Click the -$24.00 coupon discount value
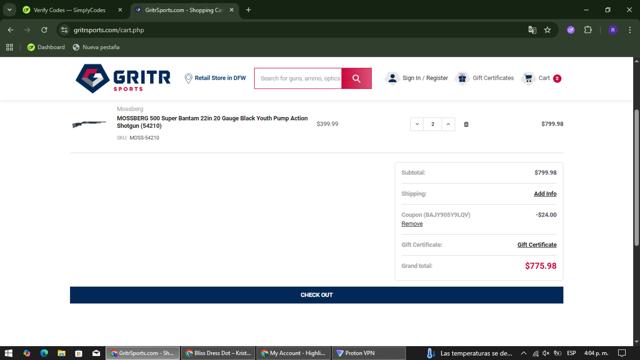This screenshot has width=640, height=360. click(x=546, y=215)
